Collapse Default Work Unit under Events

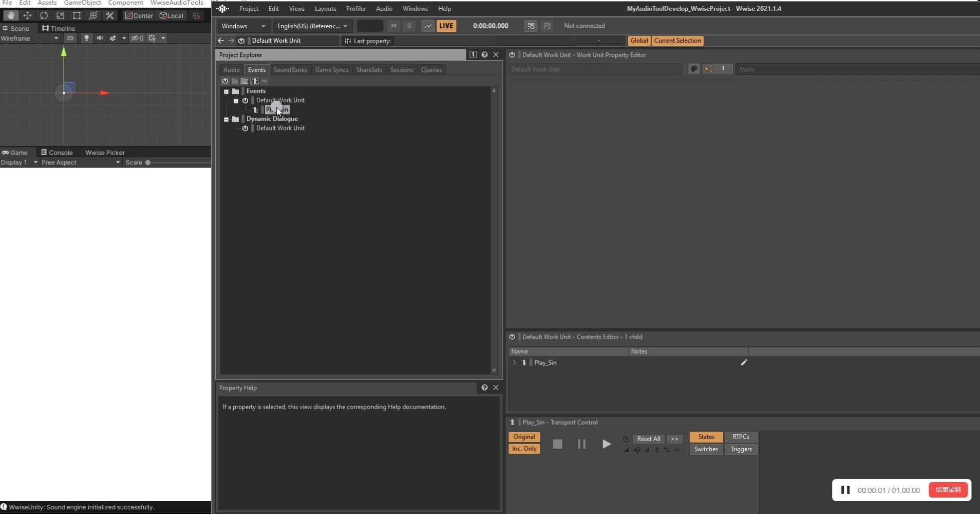(x=236, y=101)
